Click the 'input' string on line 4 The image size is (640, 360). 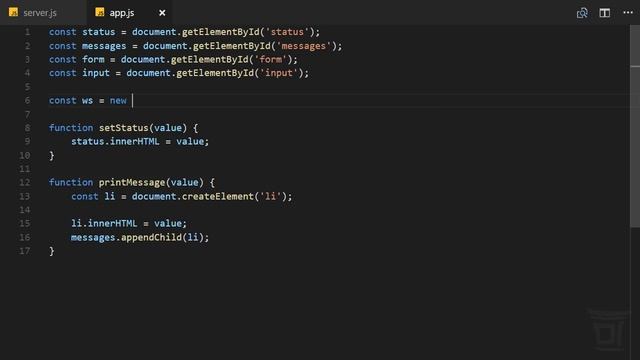click(x=279, y=73)
